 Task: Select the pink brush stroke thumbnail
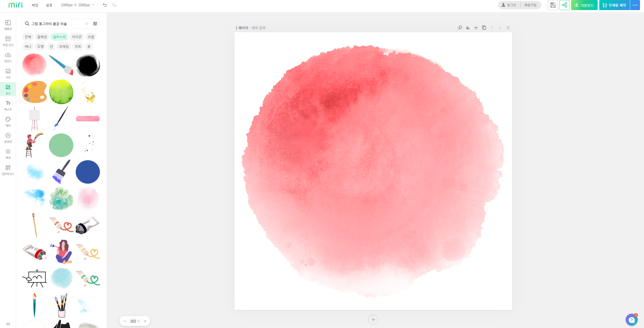pyautogui.click(x=88, y=118)
